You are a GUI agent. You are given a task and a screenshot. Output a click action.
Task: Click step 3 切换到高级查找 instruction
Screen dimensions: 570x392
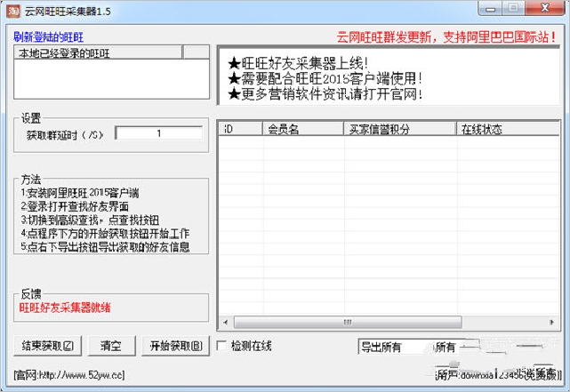coord(90,220)
